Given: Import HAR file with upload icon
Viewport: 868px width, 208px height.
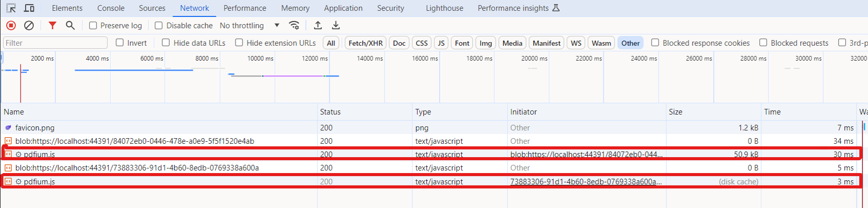Looking at the screenshot, I should pos(318,25).
